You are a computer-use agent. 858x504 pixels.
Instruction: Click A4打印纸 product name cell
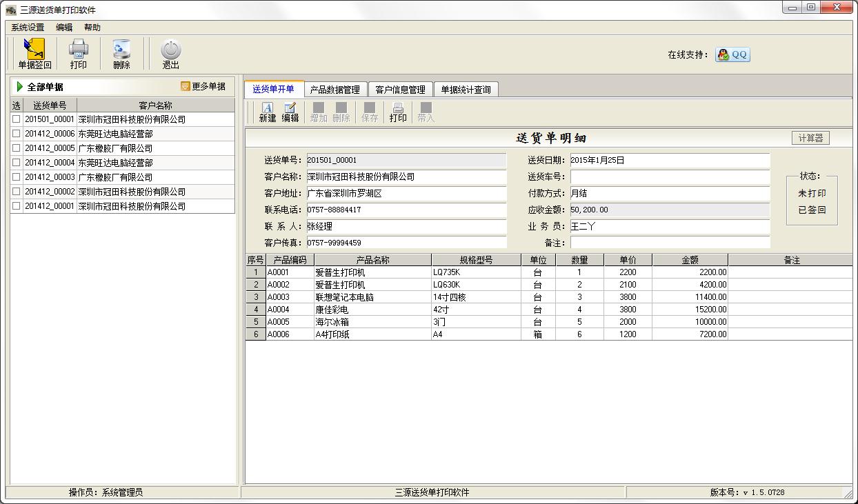pos(372,334)
